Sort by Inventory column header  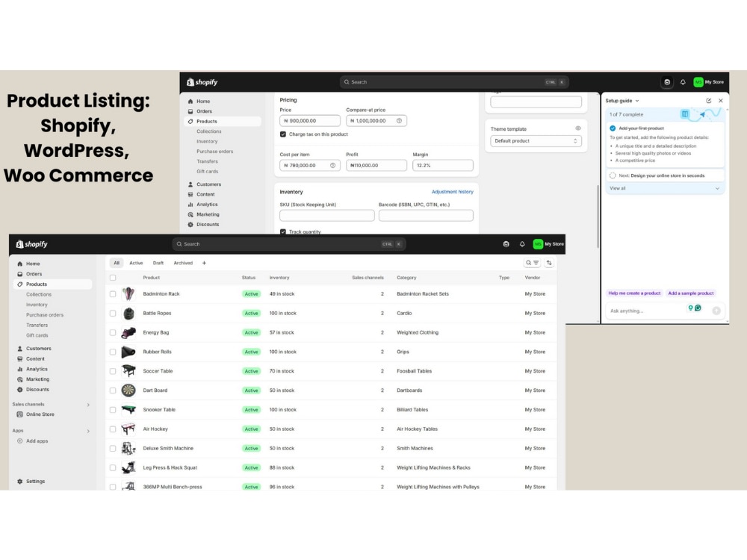279,278
